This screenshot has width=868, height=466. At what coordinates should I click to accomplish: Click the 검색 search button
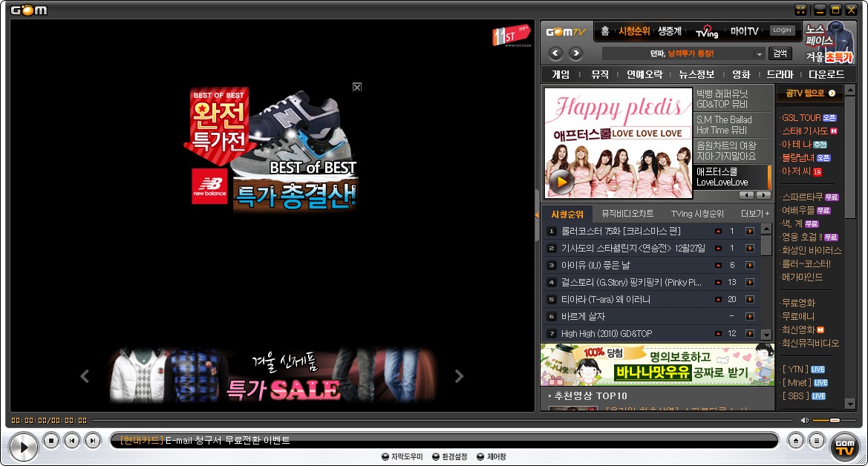coord(780,53)
